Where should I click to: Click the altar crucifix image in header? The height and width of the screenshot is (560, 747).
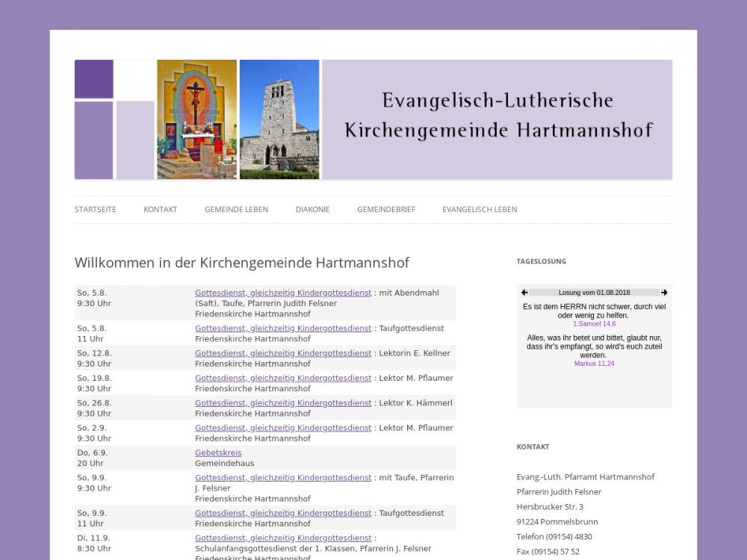click(x=196, y=119)
